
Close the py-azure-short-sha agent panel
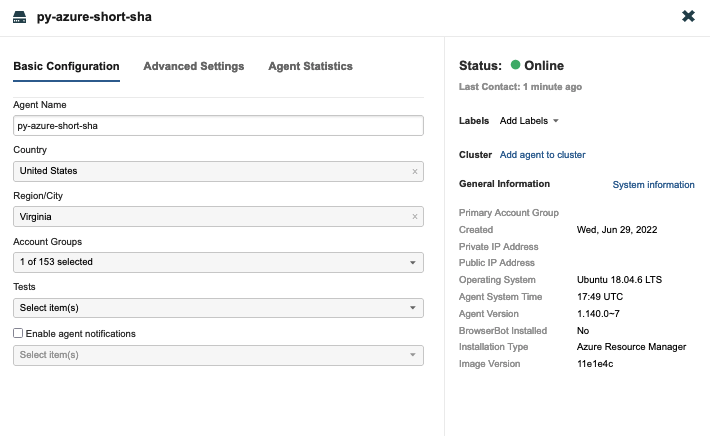(x=688, y=16)
